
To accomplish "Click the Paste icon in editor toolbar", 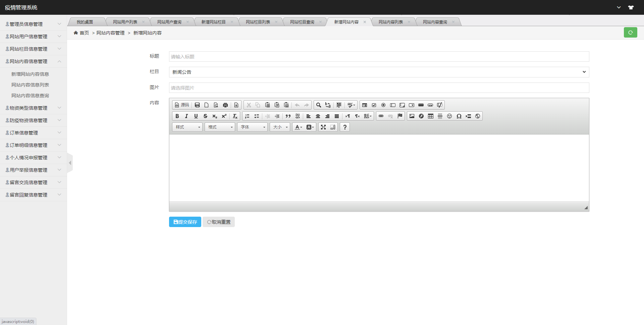I will (x=267, y=105).
